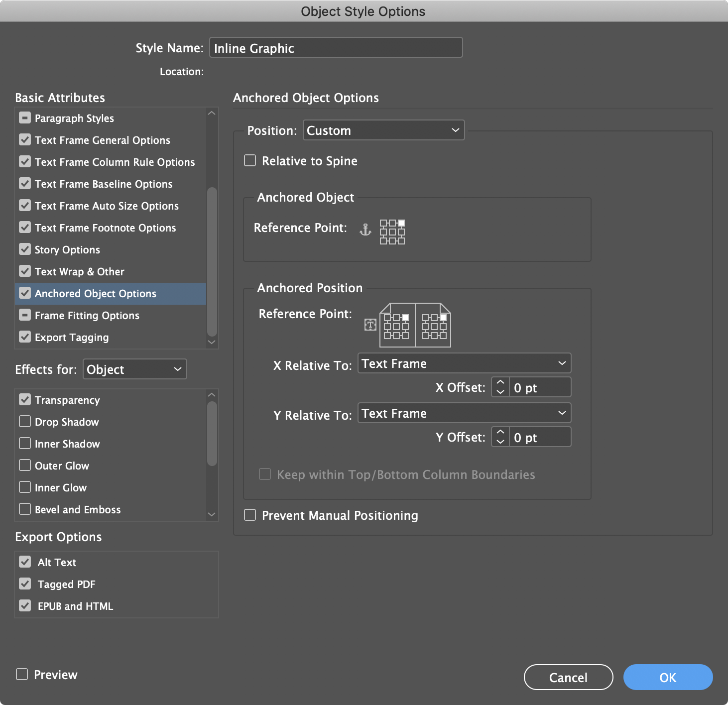This screenshot has width=728, height=705.
Task: Click the Style Name text field
Action: 336,48
